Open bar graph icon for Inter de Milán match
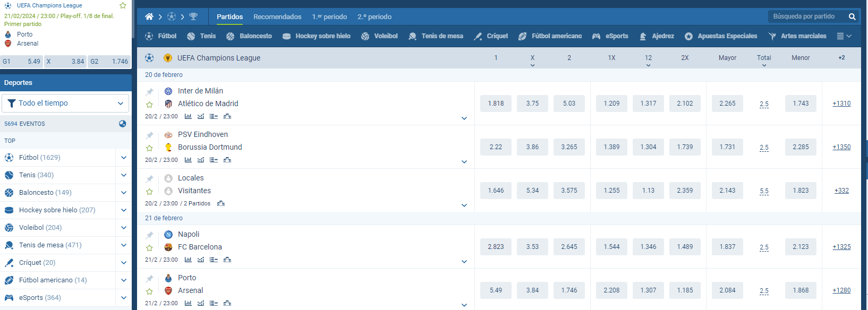This screenshot has width=868, height=310. pyautogui.click(x=201, y=116)
